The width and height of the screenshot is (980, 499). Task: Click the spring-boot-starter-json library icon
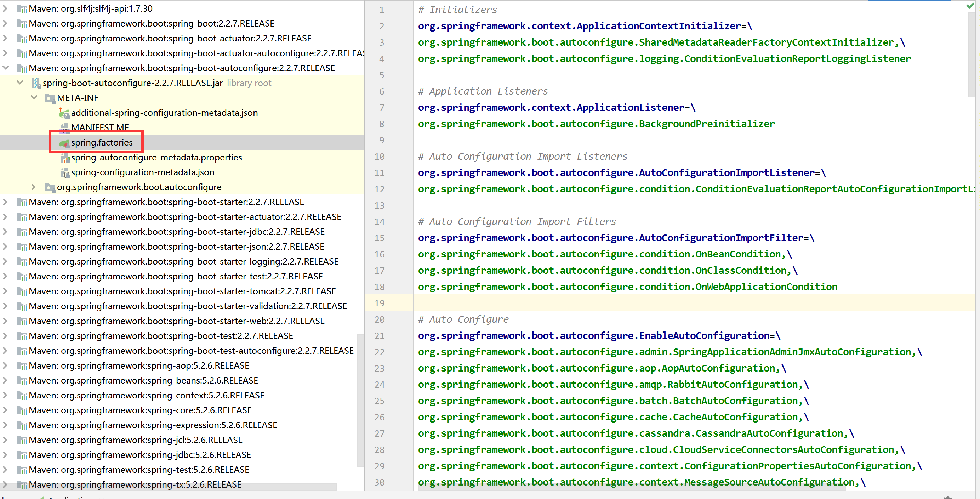point(22,246)
